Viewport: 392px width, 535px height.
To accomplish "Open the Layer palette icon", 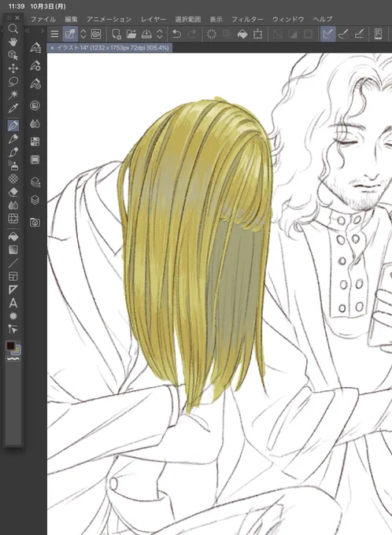I will (35, 200).
